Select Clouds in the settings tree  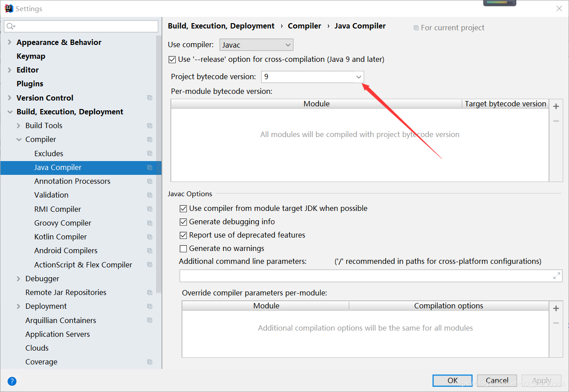pos(37,348)
